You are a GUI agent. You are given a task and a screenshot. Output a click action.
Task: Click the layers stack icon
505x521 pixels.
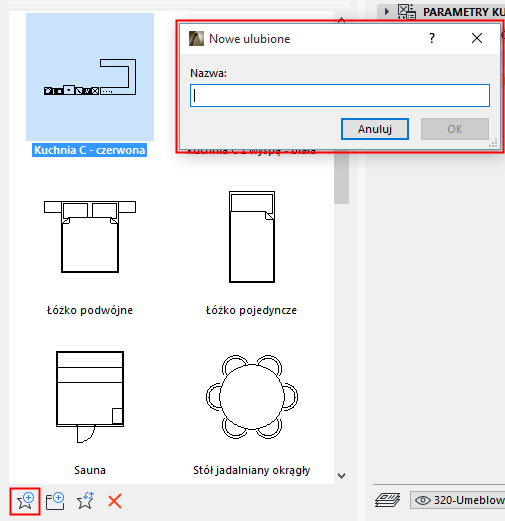pyautogui.click(x=387, y=500)
